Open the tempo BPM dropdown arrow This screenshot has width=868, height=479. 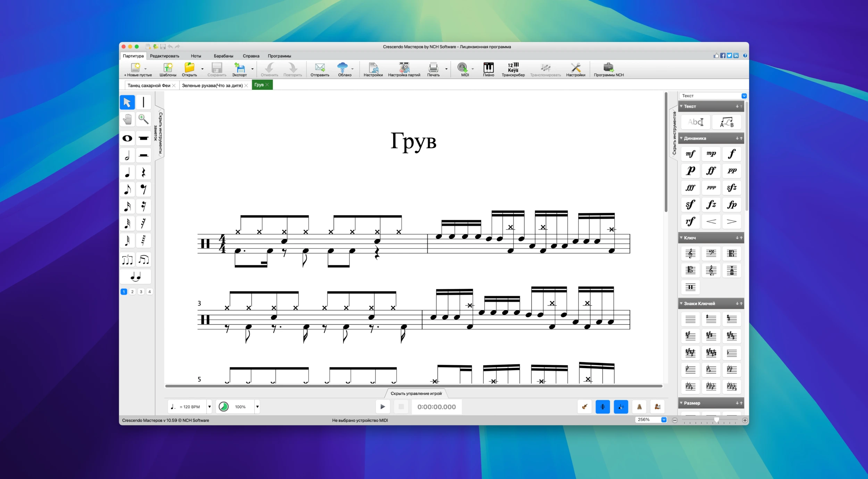coord(209,407)
